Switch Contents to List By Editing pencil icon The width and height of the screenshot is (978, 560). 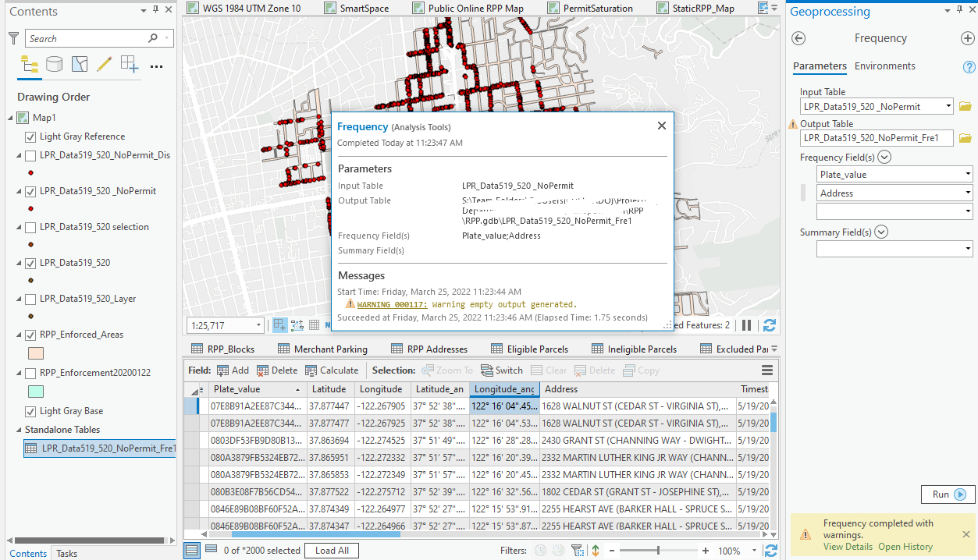click(x=104, y=64)
